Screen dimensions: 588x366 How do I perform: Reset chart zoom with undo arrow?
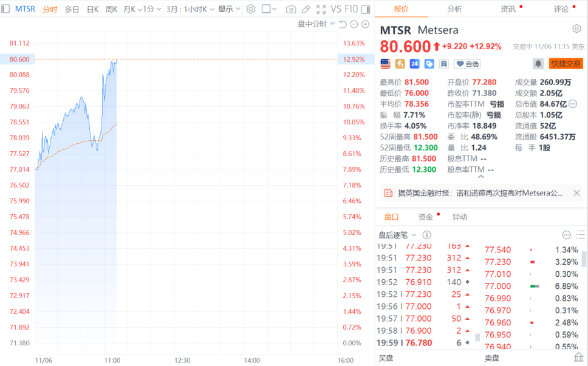point(343,24)
